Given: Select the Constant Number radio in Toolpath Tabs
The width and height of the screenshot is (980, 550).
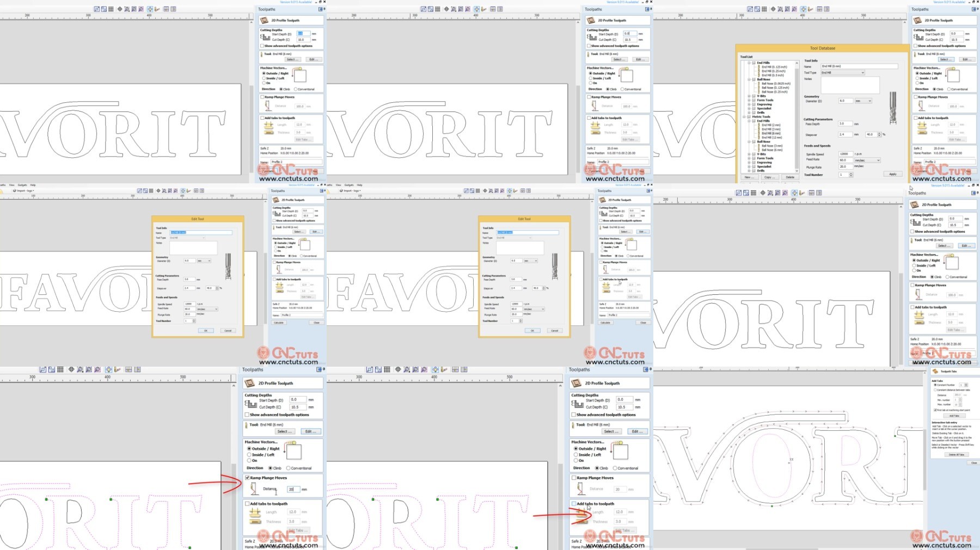Looking at the screenshot, I should click(x=935, y=385).
